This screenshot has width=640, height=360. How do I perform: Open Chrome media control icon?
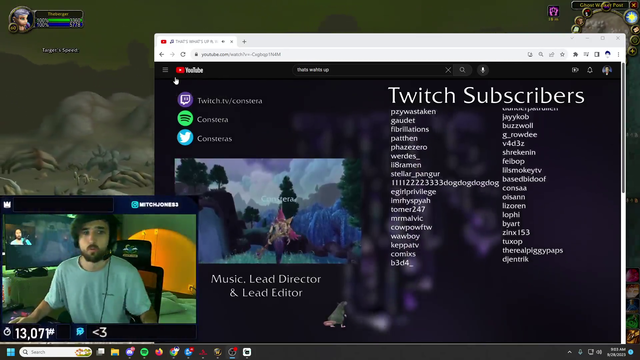(586, 54)
